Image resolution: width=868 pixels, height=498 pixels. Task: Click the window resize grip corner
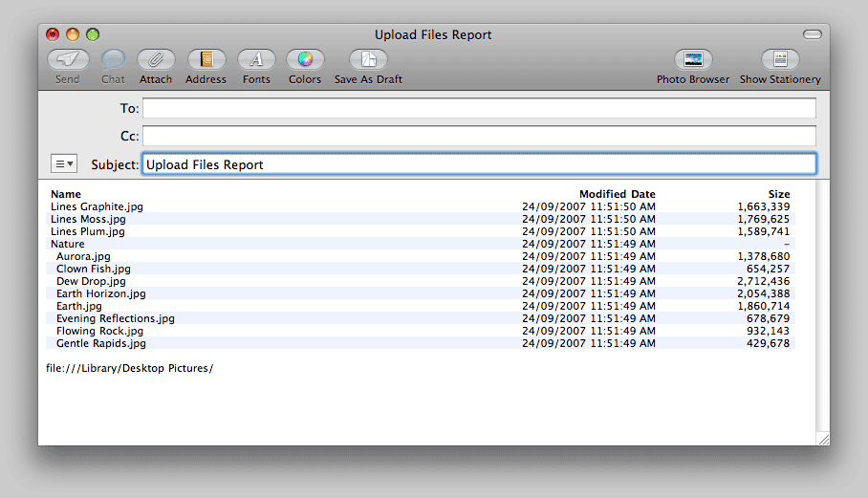[x=823, y=439]
